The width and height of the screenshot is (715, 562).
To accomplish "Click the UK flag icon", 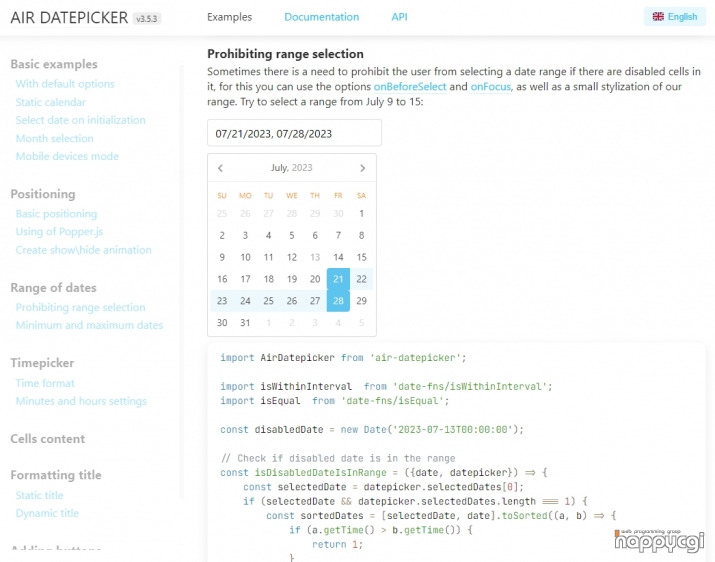I will pos(658,16).
